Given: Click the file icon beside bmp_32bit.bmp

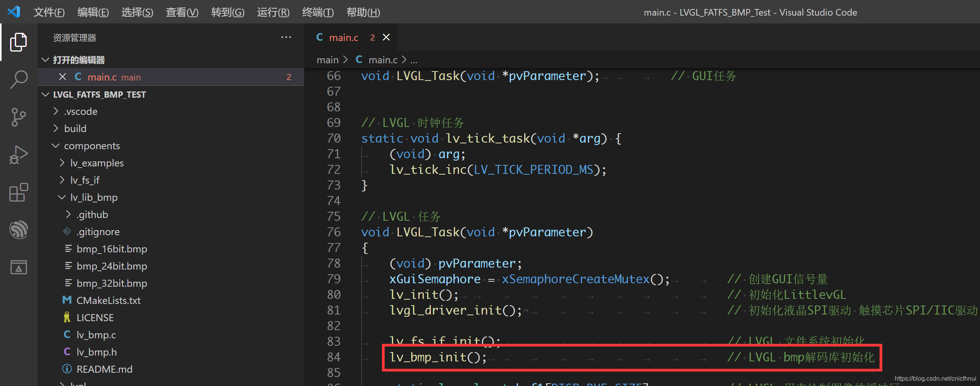Looking at the screenshot, I should pyautogui.click(x=68, y=283).
